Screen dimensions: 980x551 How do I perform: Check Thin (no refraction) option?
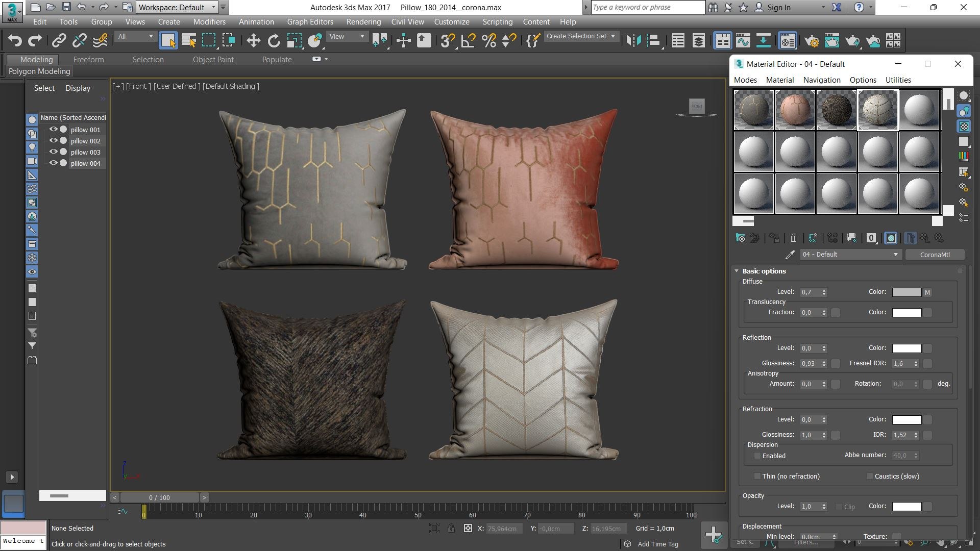tap(757, 476)
